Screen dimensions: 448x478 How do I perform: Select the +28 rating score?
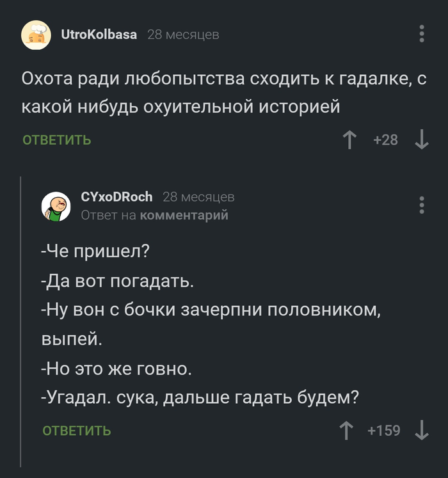[x=385, y=139]
